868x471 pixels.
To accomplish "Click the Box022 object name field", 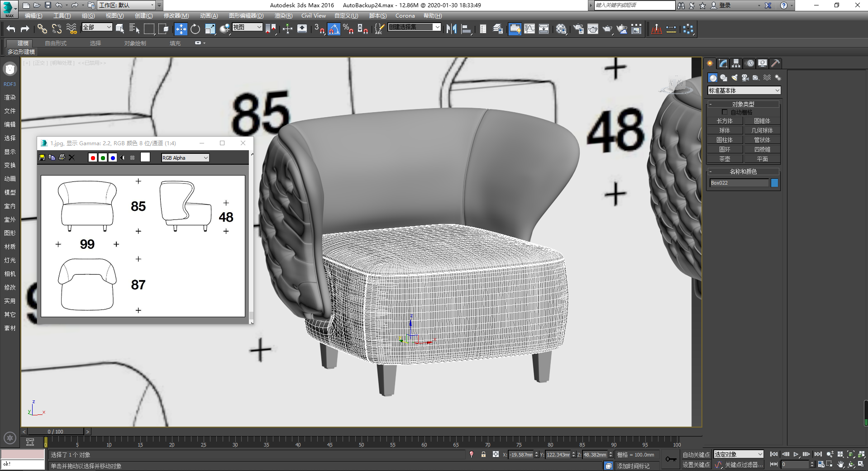I will [739, 183].
